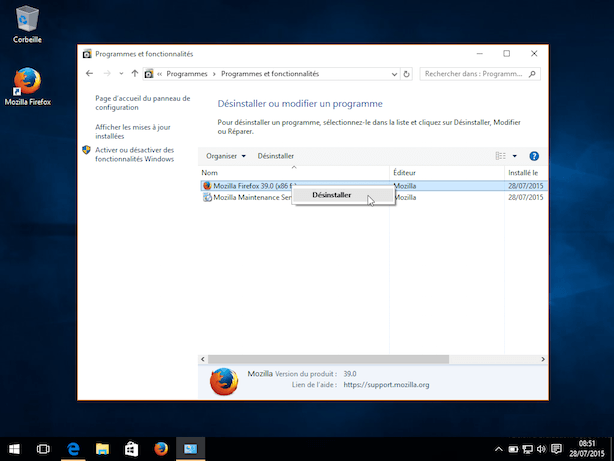This screenshot has width=614, height=461.
Task: Click the 28/07/2015 date of Maintenance row
Action: point(526,197)
